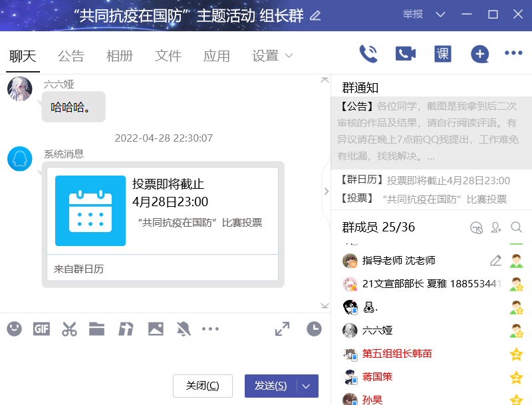532x405 pixels.
Task: Open the 投票即将截止 calendar card
Action: (162, 211)
